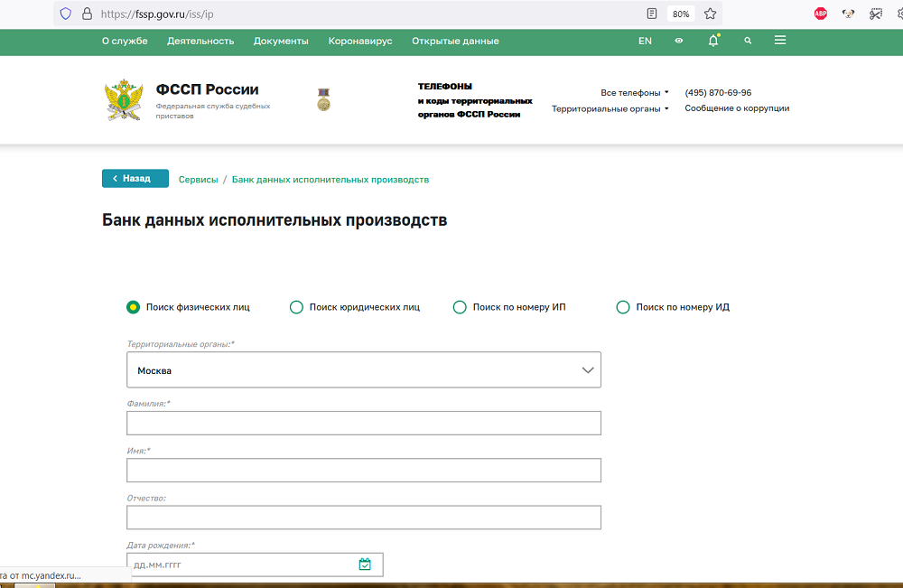Open the 'Деятельность' menu item
The height and width of the screenshot is (588, 903).
pos(200,41)
